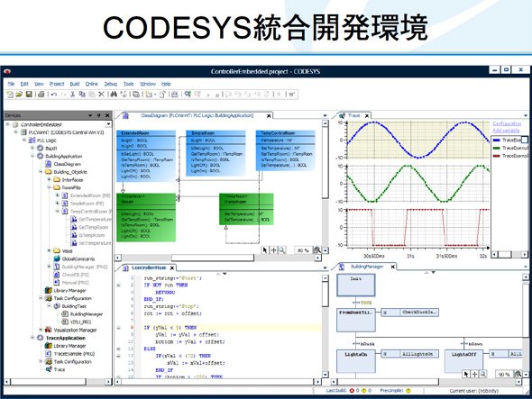Click the green trace color swatch in legend
This screenshot has height=399, width=532.
tap(496, 148)
